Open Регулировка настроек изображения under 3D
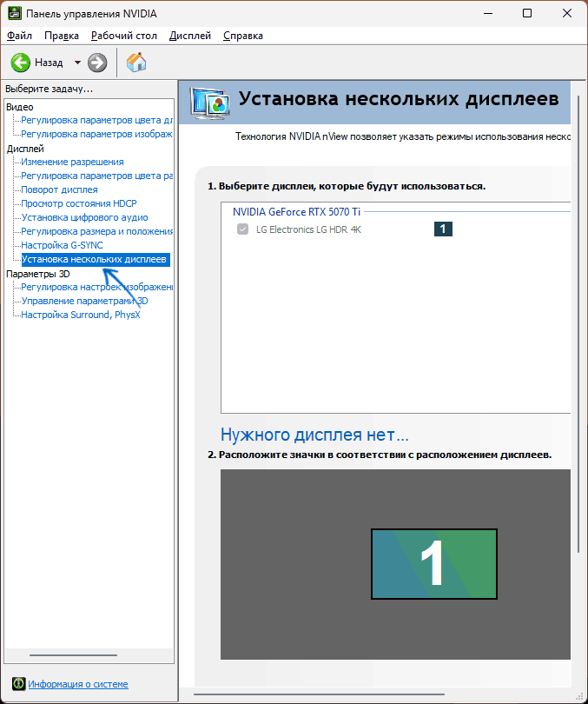Image resolution: width=588 pixels, height=704 pixels. click(97, 287)
